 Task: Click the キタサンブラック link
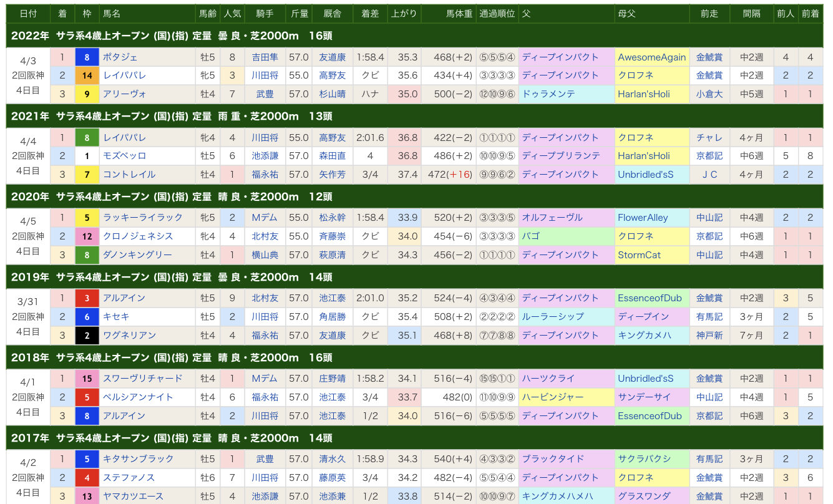tap(139, 459)
